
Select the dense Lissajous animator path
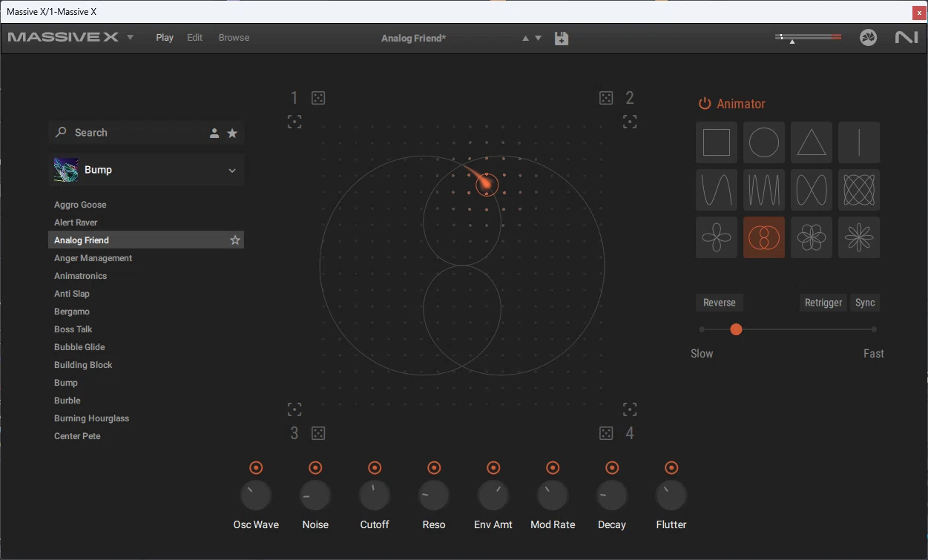859,190
